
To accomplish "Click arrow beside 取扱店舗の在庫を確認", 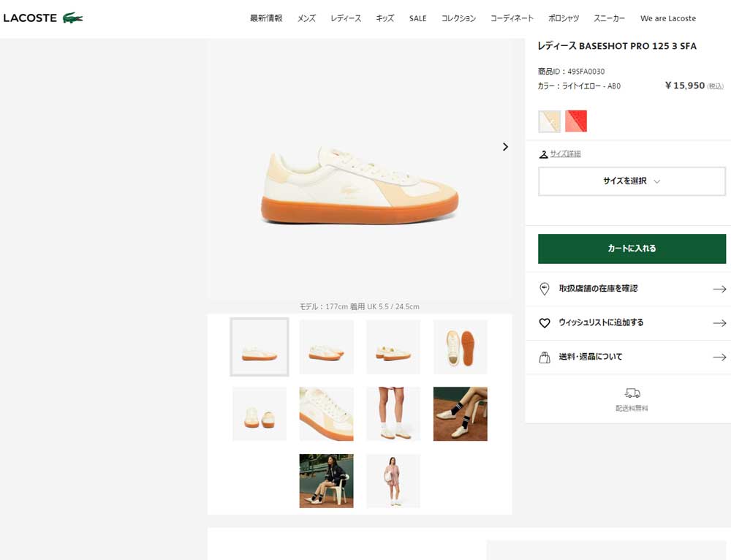I will pos(719,289).
